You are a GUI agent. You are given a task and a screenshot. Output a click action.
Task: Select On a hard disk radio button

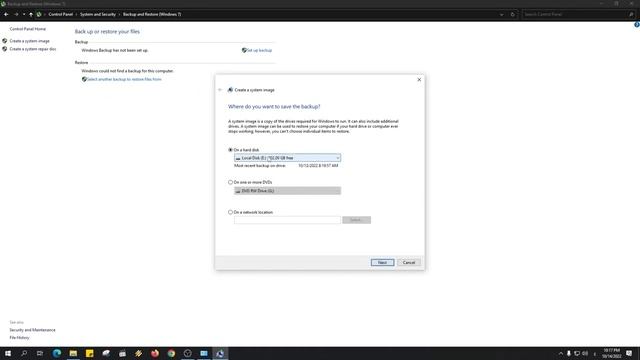230,150
